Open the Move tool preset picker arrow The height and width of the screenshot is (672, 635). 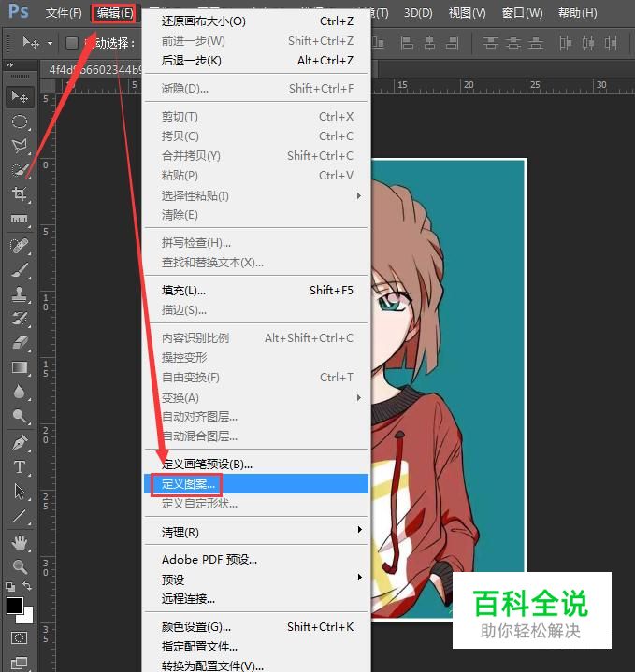pos(50,43)
